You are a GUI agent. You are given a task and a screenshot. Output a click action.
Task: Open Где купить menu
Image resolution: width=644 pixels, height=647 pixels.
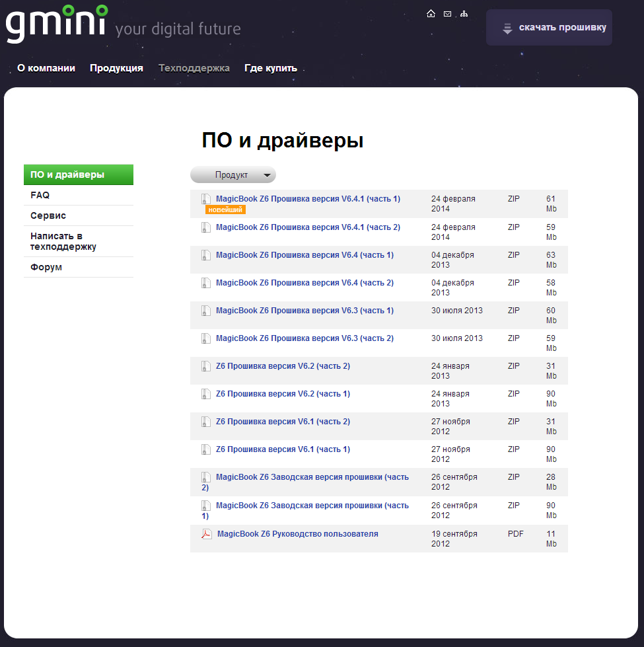271,68
